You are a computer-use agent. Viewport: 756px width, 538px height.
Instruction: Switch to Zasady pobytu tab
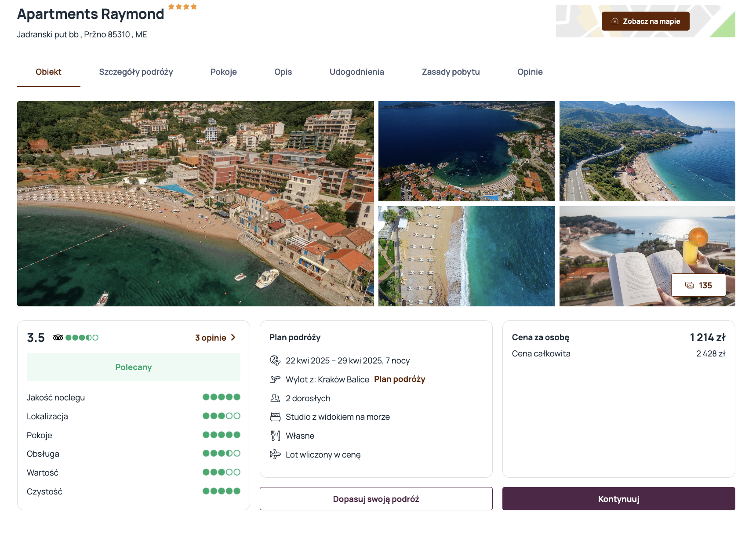tap(451, 72)
